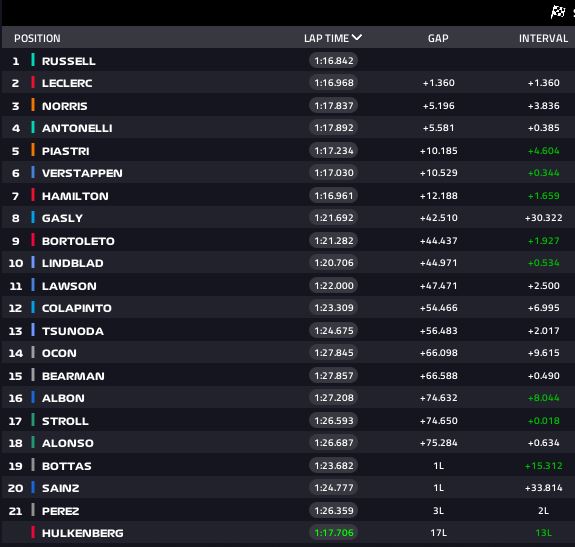Click Norris's orange team color bar
The image size is (575, 547).
point(33,105)
